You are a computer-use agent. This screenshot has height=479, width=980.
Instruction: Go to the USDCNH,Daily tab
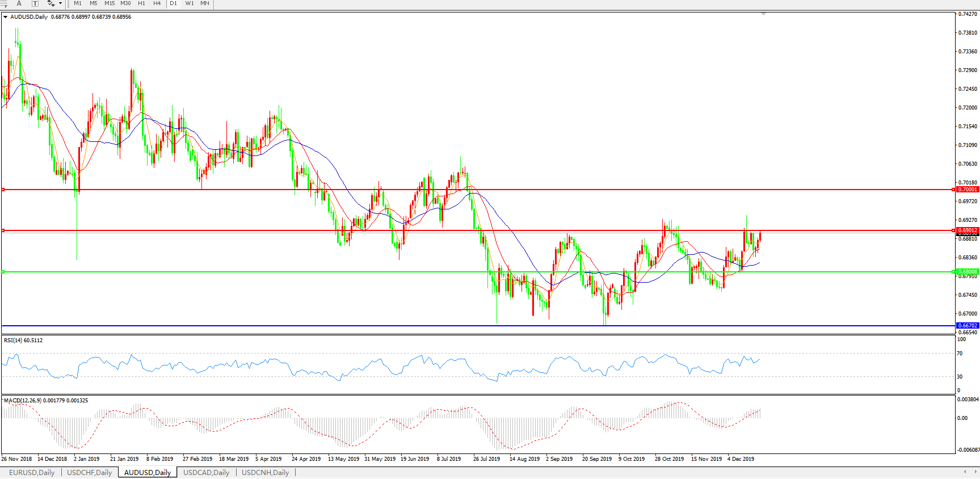click(265, 472)
